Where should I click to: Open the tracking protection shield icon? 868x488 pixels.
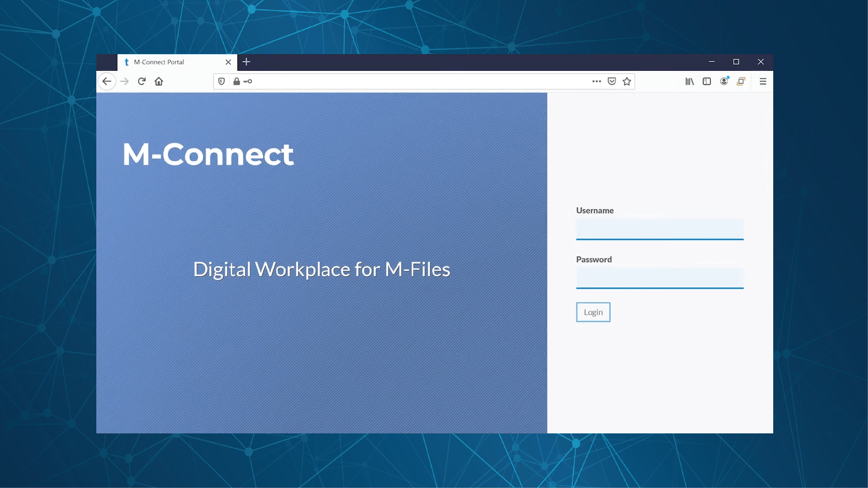click(x=222, y=81)
